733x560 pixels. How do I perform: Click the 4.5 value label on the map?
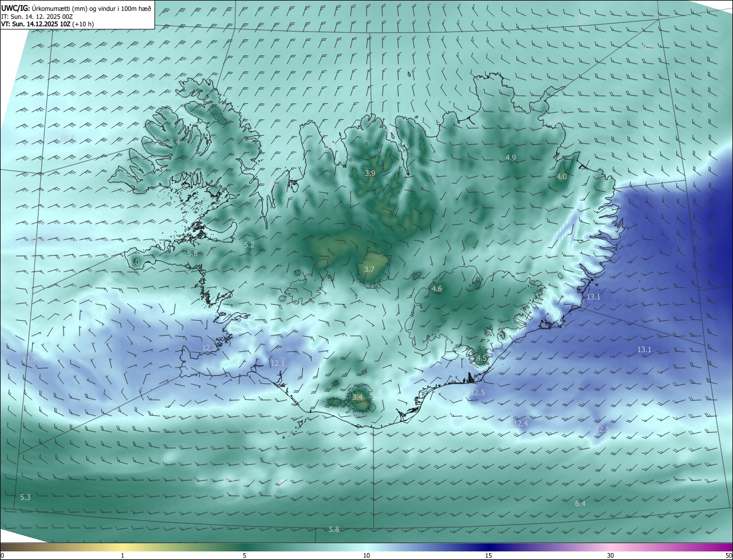coord(481,358)
